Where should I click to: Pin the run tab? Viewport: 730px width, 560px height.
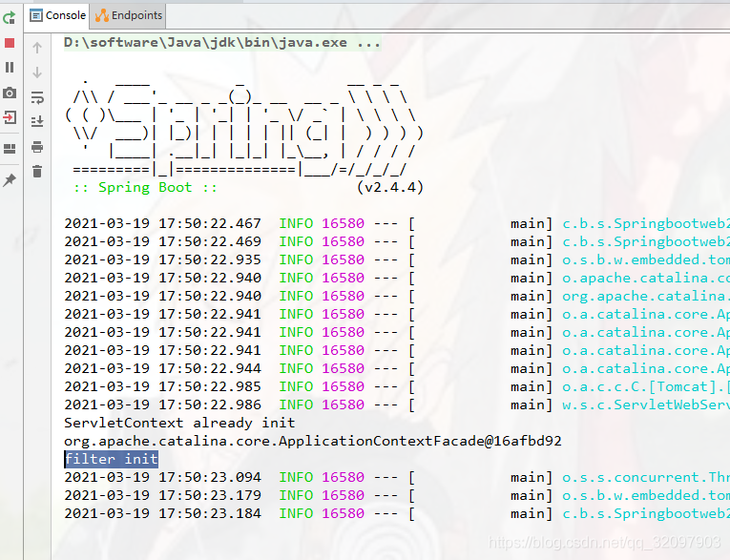coord(10,180)
